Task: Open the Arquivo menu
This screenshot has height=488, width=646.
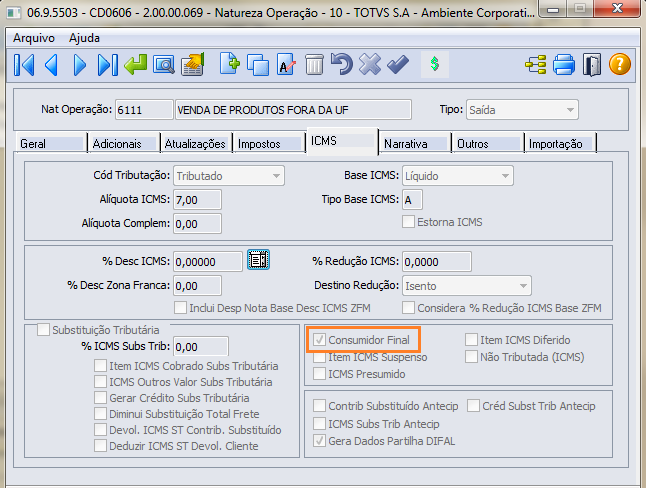Action: 33,38
